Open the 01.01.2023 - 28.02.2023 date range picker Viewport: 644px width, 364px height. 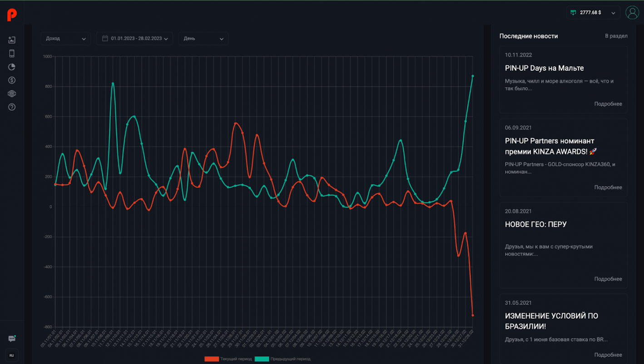click(134, 39)
